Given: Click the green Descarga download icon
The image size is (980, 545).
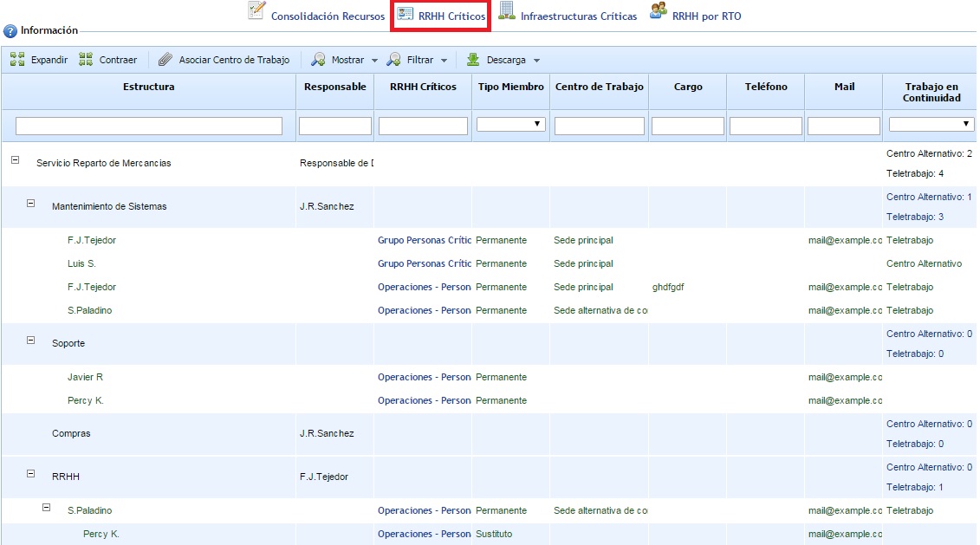Looking at the screenshot, I should (473, 60).
